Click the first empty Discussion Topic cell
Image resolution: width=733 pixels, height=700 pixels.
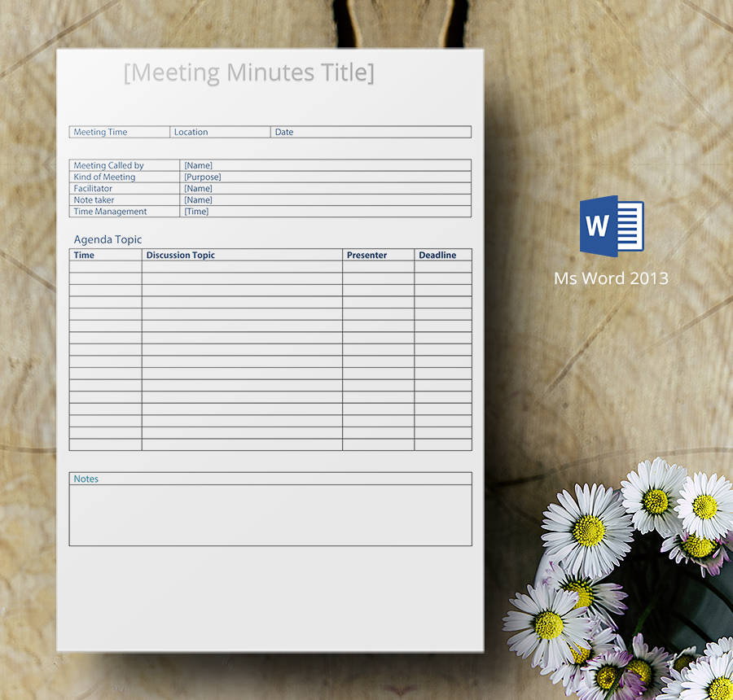242,267
